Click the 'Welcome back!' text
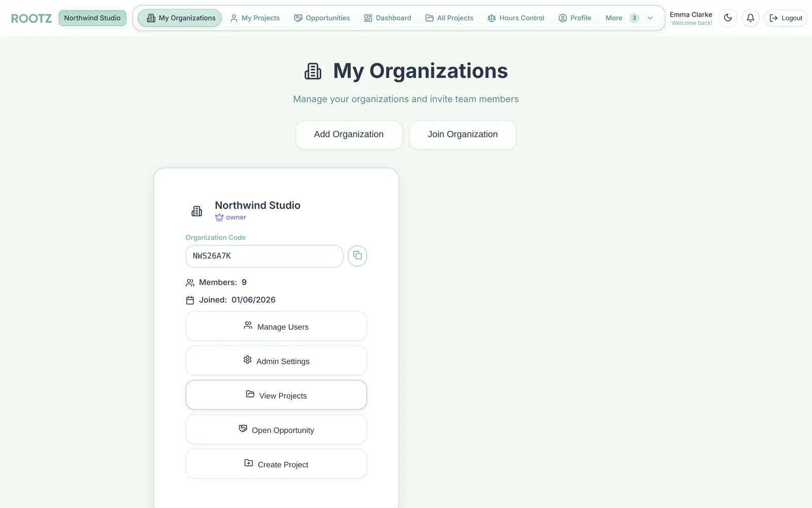Image resolution: width=812 pixels, height=508 pixels. [x=692, y=23]
